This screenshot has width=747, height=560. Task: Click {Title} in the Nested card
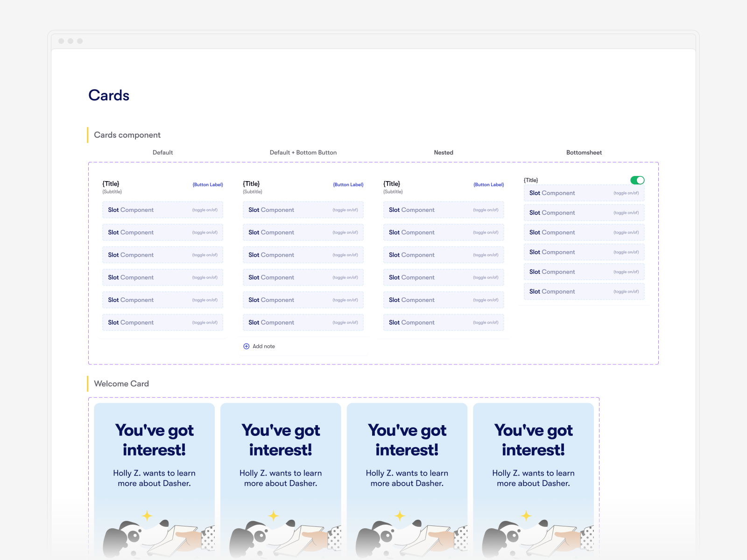[x=392, y=184]
